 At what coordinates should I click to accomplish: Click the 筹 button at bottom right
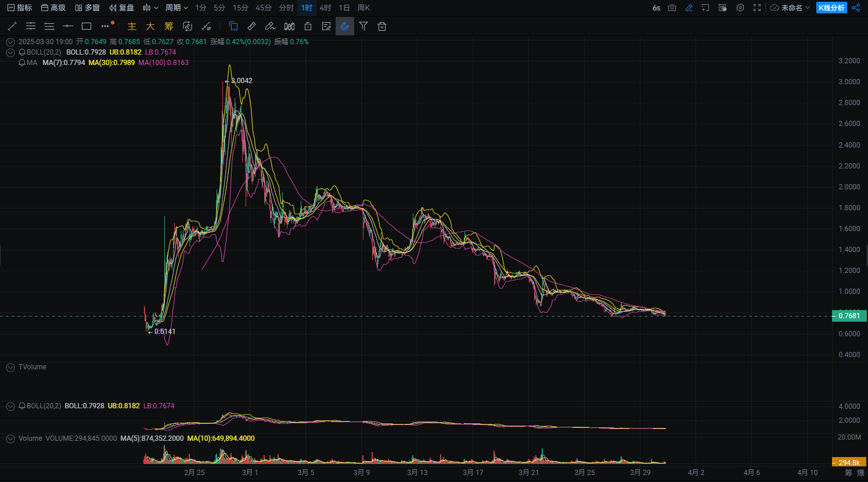point(848,473)
